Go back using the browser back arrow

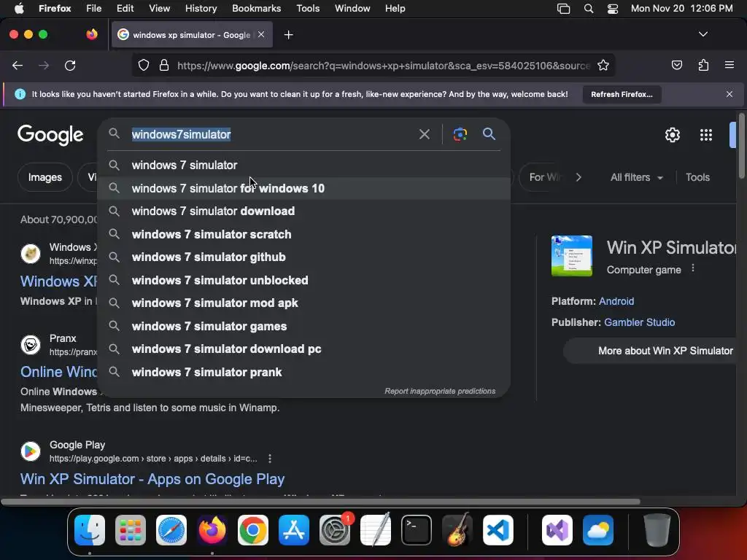pyautogui.click(x=18, y=65)
